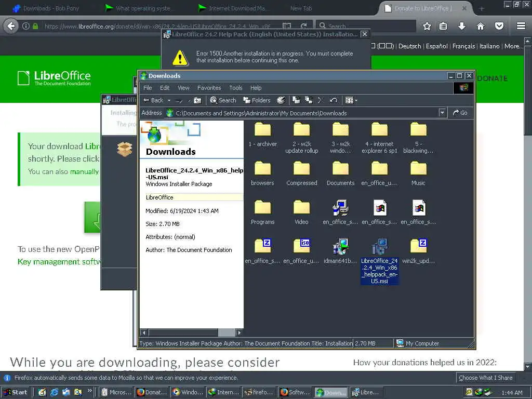Select the win2k_upd... zip file
This screenshot has height=399, width=532.
(418, 251)
